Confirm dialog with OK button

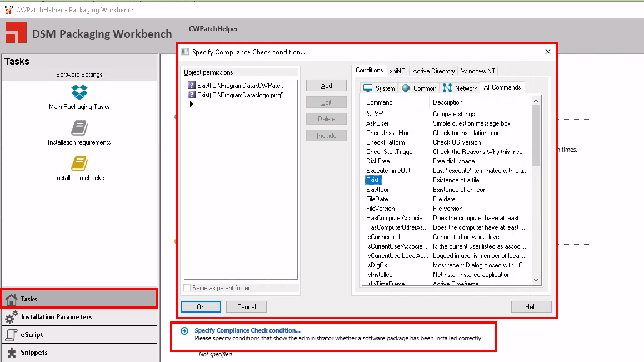pos(201,307)
